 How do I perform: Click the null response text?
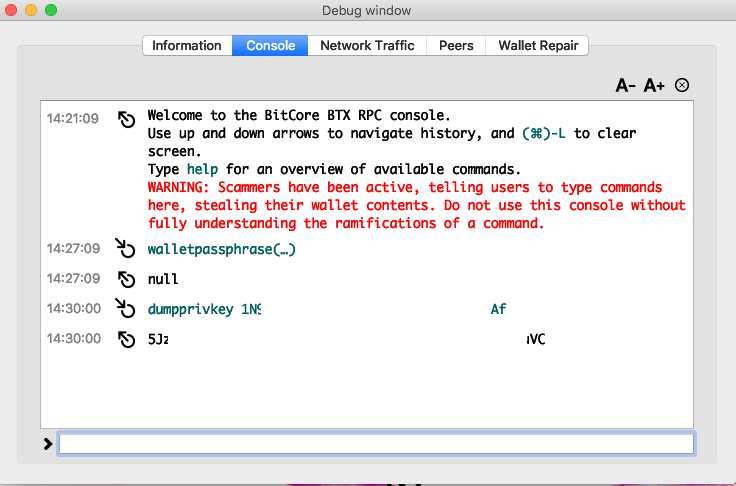[x=163, y=279]
